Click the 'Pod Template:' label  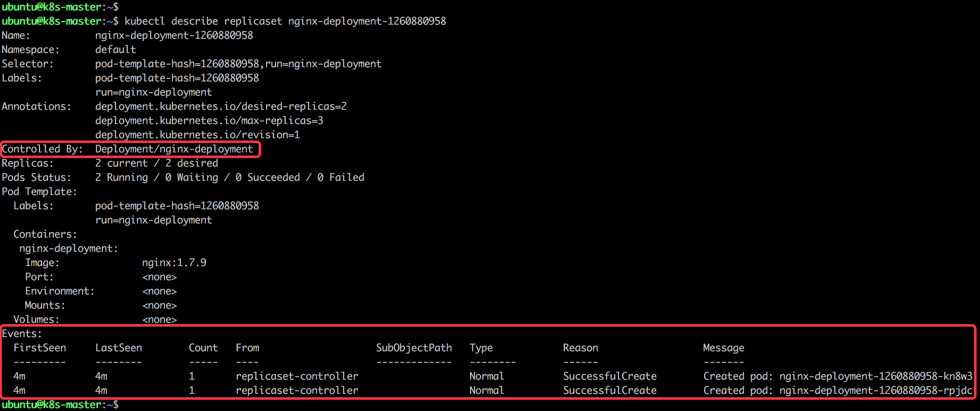tap(40, 192)
